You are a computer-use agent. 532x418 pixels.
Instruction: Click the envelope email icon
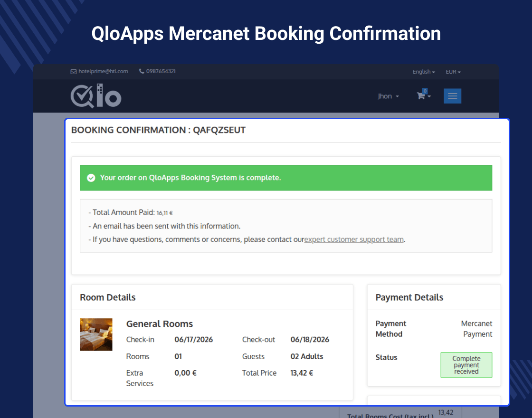(73, 72)
